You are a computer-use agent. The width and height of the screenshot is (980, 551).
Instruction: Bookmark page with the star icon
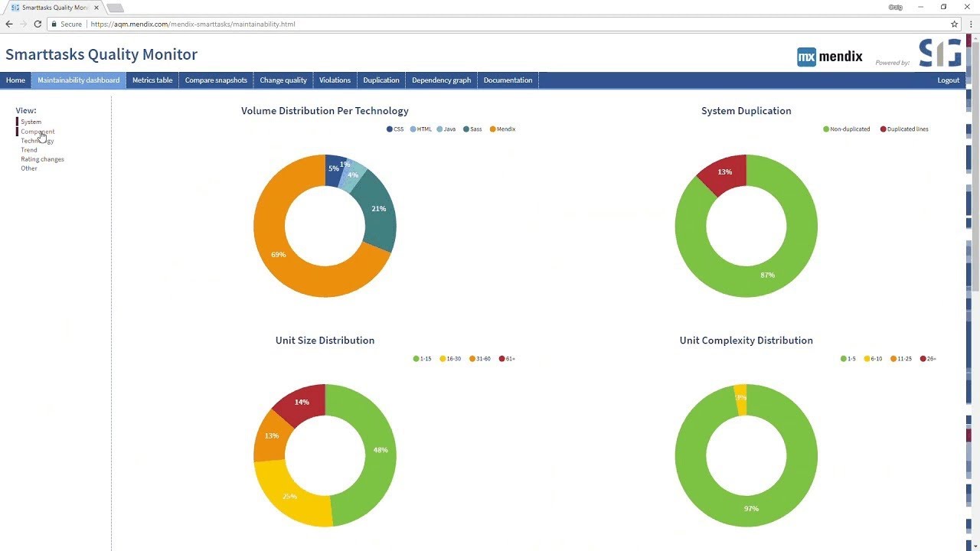(x=955, y=24)
